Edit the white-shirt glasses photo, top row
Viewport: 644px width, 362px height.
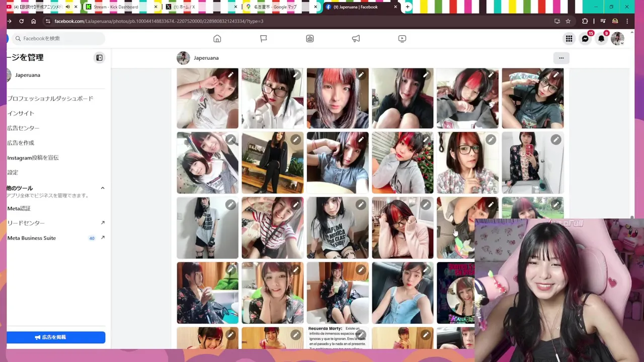(x=296, y=75)
